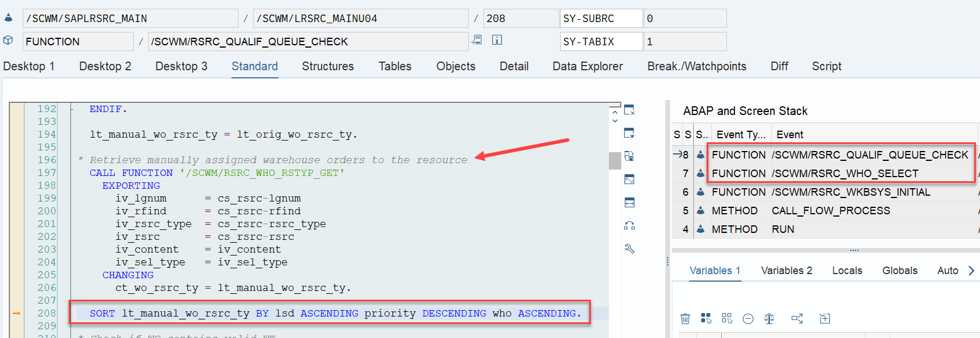This screenshot has width=980, height=338.
Task: Set breakpoint margin at line 197
Action: 16,172
